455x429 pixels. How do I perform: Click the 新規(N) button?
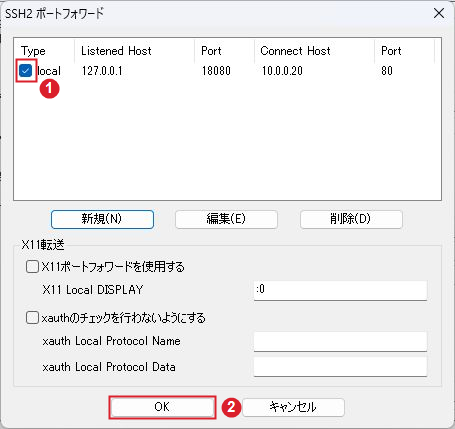coord(102,219)
